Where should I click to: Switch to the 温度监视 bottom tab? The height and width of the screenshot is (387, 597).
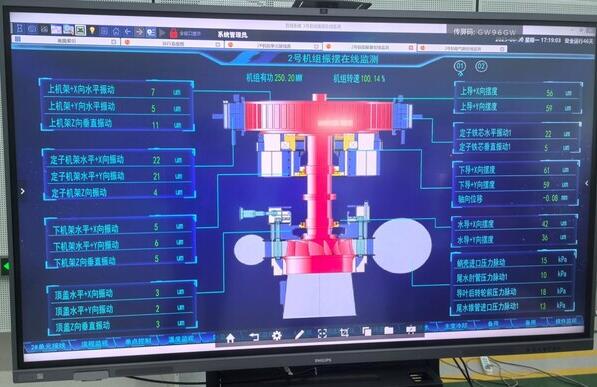(181, 338)
